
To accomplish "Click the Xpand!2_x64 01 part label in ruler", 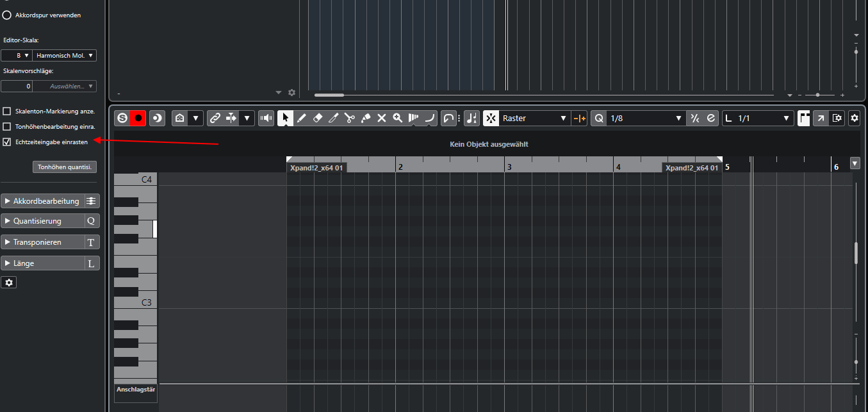I will point(316,168).
